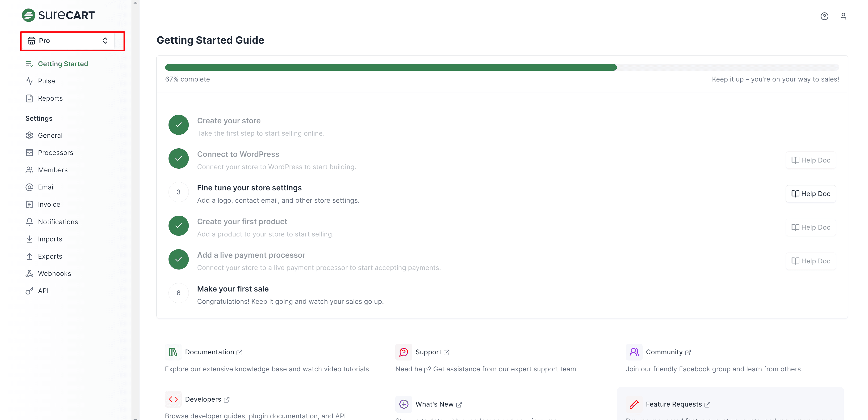This screenshot has height=420, width=868.
Task: Go to Processors settings
Action: coord(55,153)
